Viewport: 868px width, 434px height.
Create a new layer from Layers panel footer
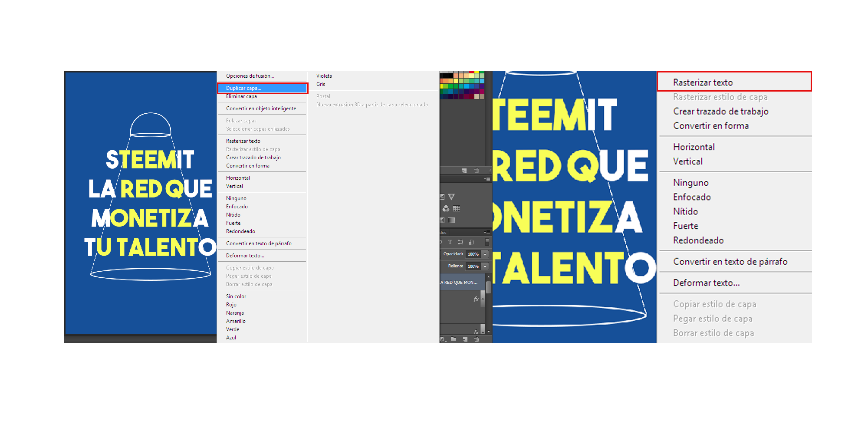tap(465, 339)
